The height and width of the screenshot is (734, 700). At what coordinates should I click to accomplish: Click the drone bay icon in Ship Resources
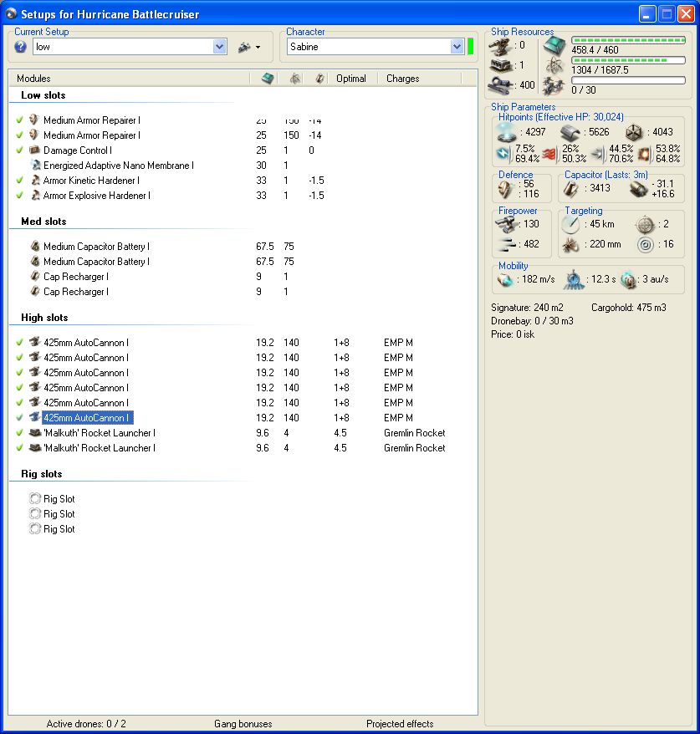click(x=554, y=86)
